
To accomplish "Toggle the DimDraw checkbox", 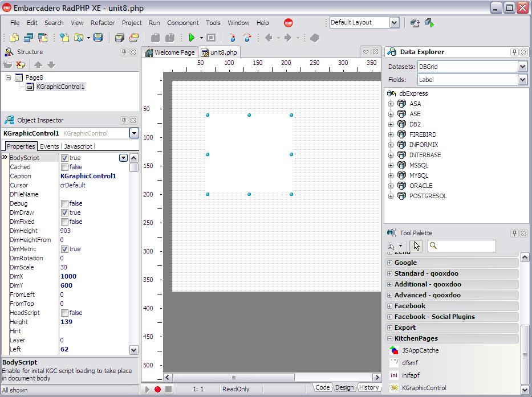I will click(64, 212).
